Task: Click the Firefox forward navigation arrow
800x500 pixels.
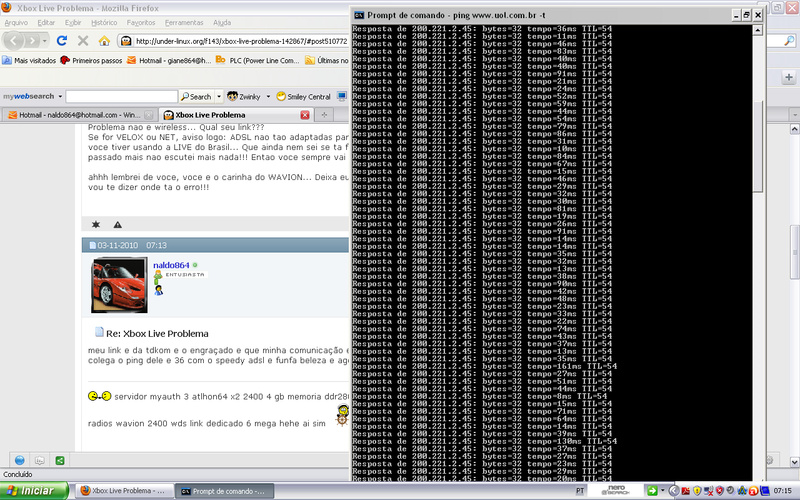Action: (33, 40)
